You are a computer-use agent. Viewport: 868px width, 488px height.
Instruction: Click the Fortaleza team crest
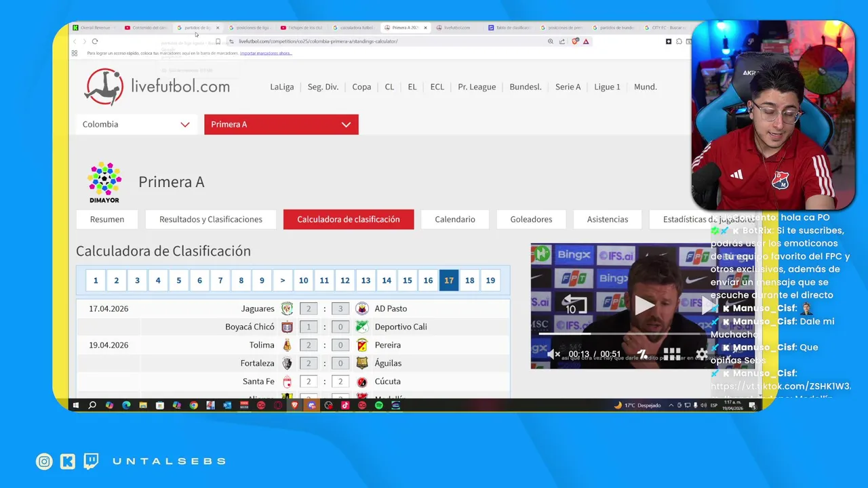pos(287,363)
